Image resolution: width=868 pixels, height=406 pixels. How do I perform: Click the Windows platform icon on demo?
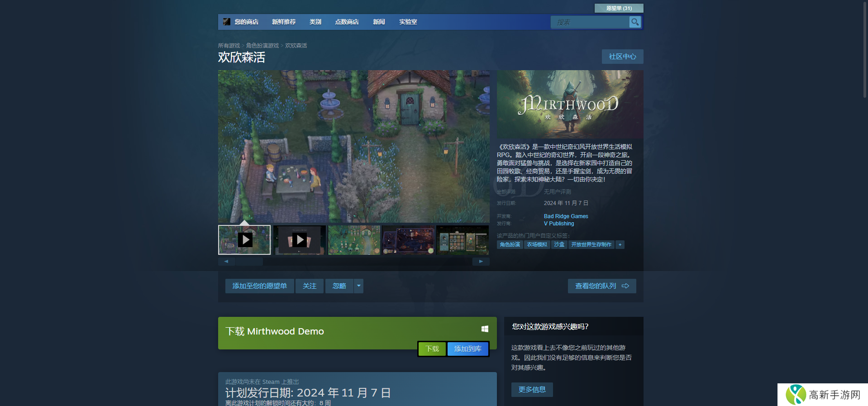(485, 329)
